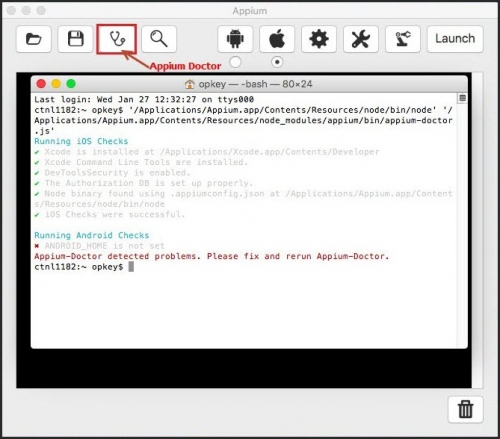Open the Robot Settings arm icon
The width and height of the screenshot is (500, 439).
tap(403, 39)
